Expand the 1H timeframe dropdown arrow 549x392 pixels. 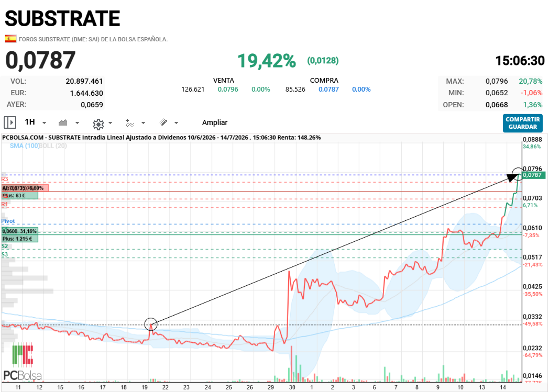pos(44,123)
